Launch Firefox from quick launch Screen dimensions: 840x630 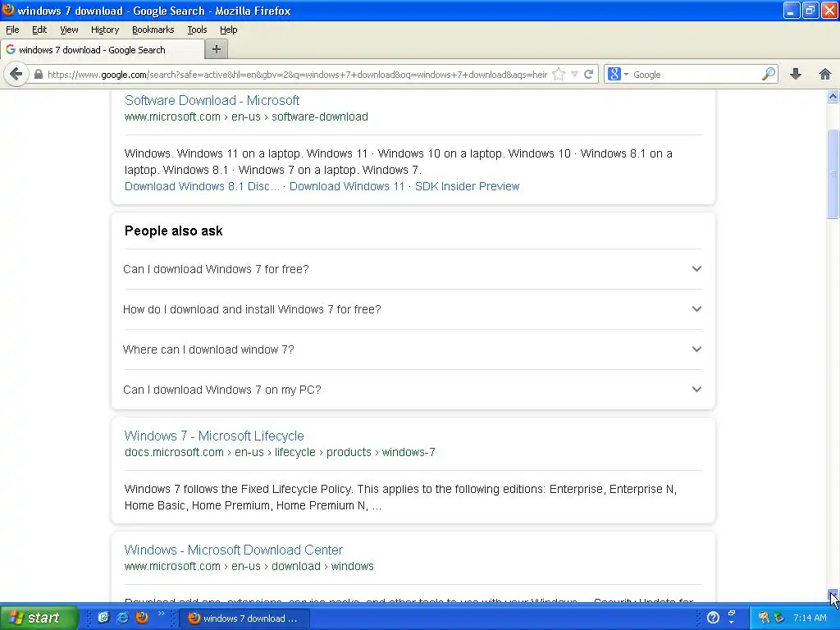(142, 618)
